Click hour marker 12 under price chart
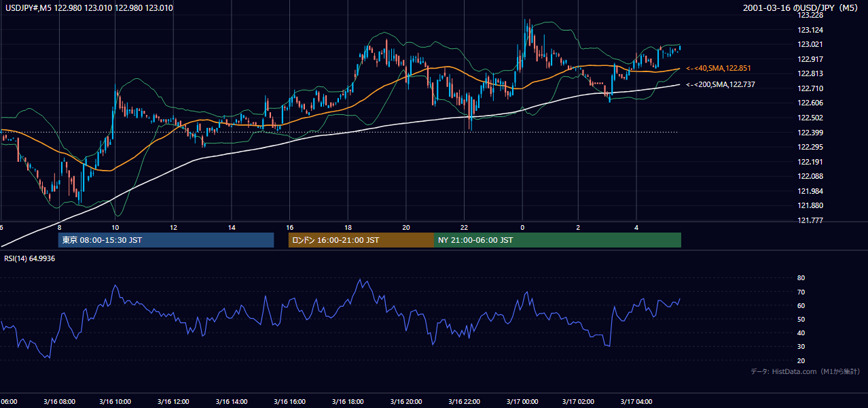This screenshot has height=408, width=868. 173,227
